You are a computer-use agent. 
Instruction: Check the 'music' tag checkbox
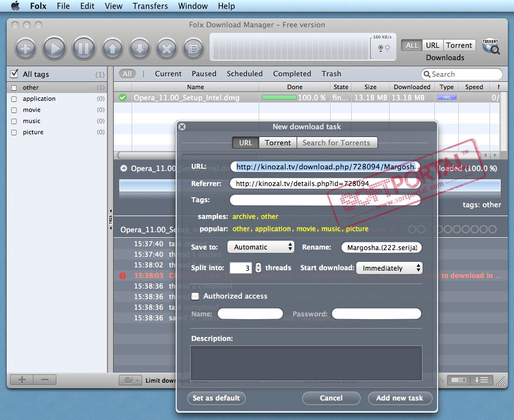click(x=14, y=121)
